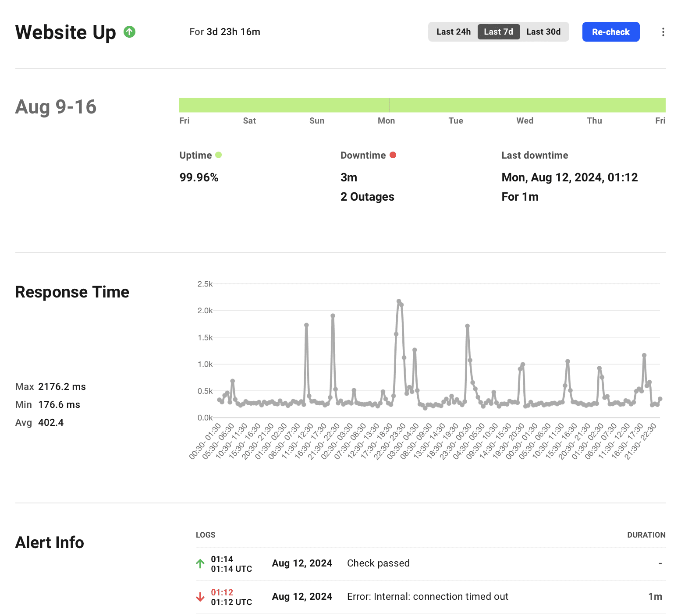Click the green uptime bar above Wed
The width and height of the screenshot is (681, 616).
click(525, 105)
